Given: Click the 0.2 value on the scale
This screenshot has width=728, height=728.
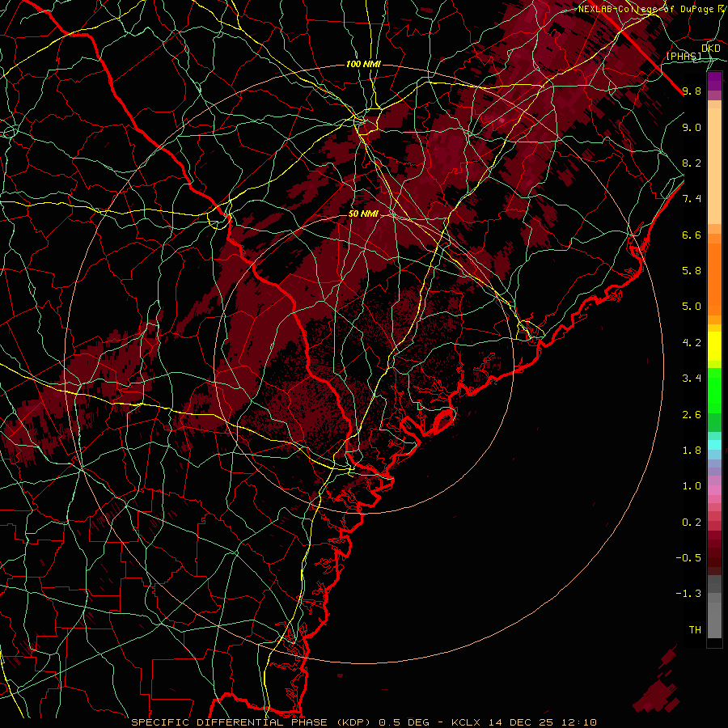Looking at the screenshot, I should (x=692, y=523).
